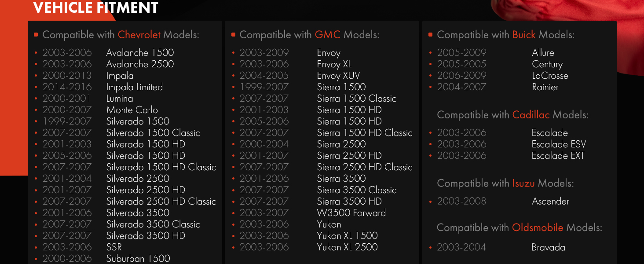Select the Monte Carlo model entry
Screen dimensions: 644x264
(132, 110)
